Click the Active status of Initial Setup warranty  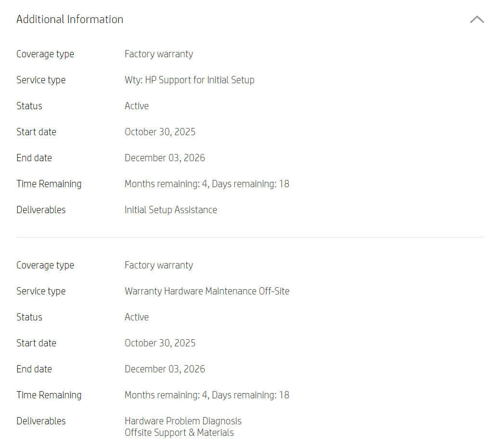point(137,106)
